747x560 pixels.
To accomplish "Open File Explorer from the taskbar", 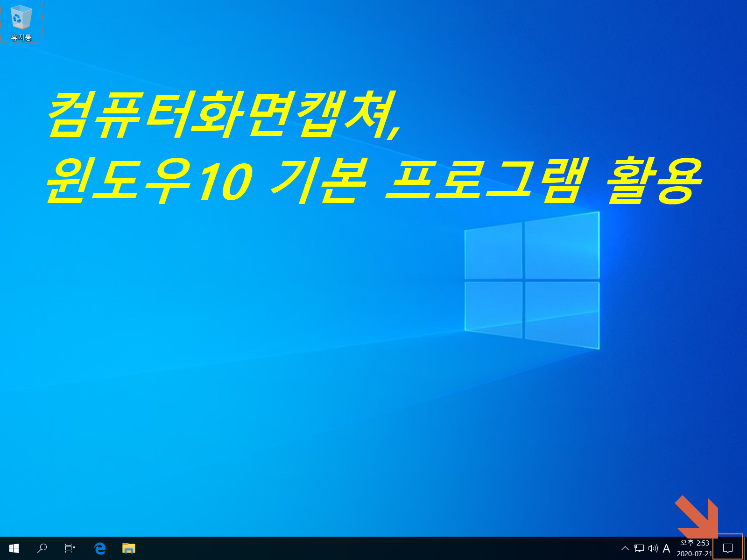I will [x=128, y=548].
